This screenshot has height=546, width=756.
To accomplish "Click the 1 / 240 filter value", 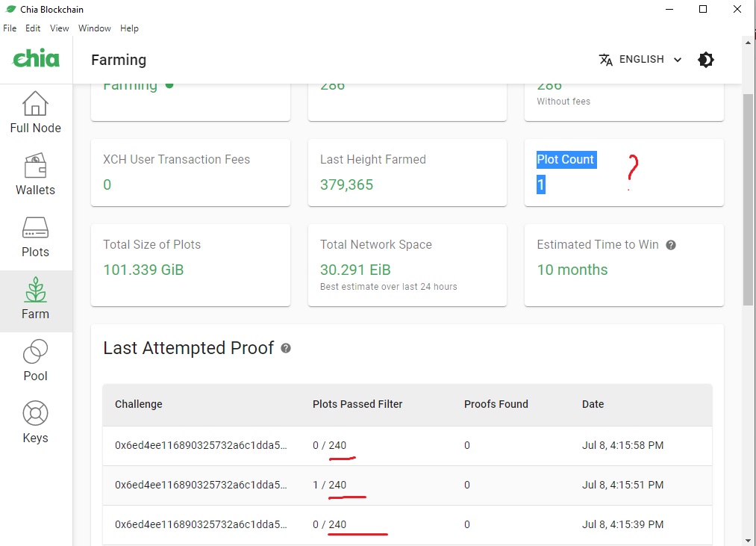I will [x=329, y=485].
